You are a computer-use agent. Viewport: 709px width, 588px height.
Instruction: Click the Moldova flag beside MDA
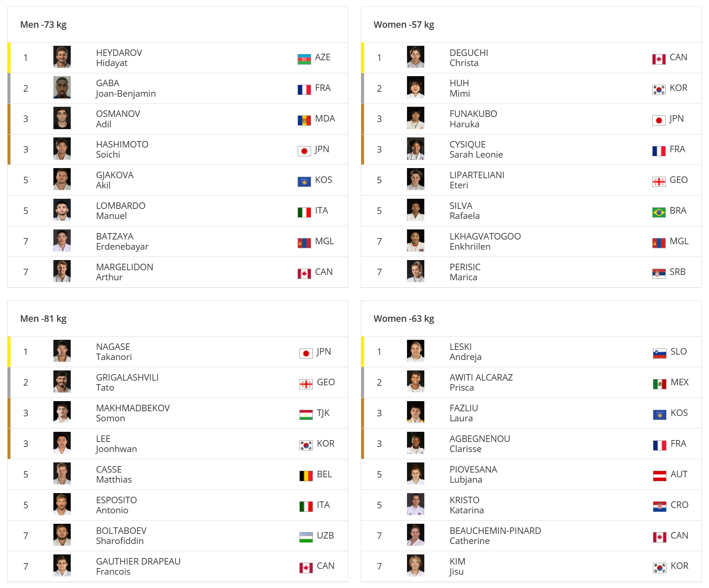pos(304,120)
